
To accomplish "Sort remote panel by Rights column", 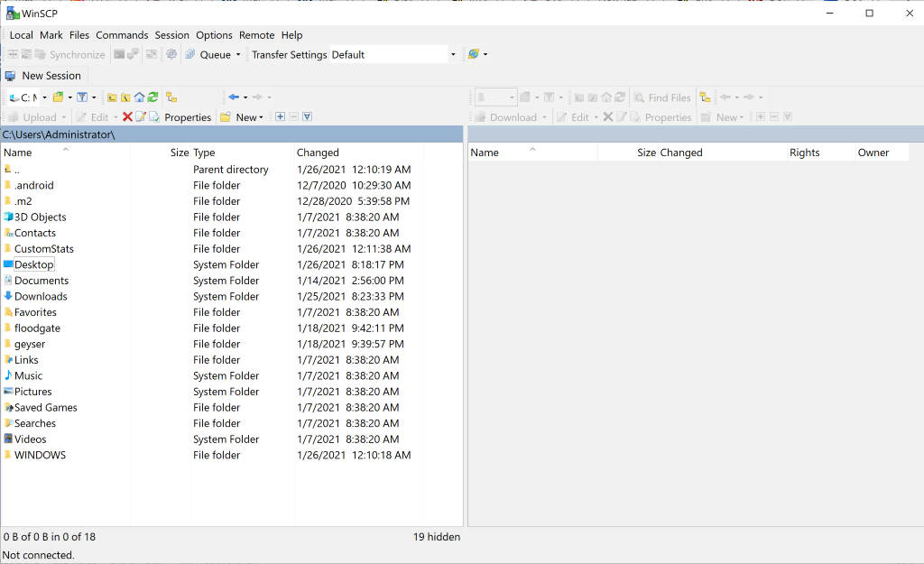I will pos(820,153).
